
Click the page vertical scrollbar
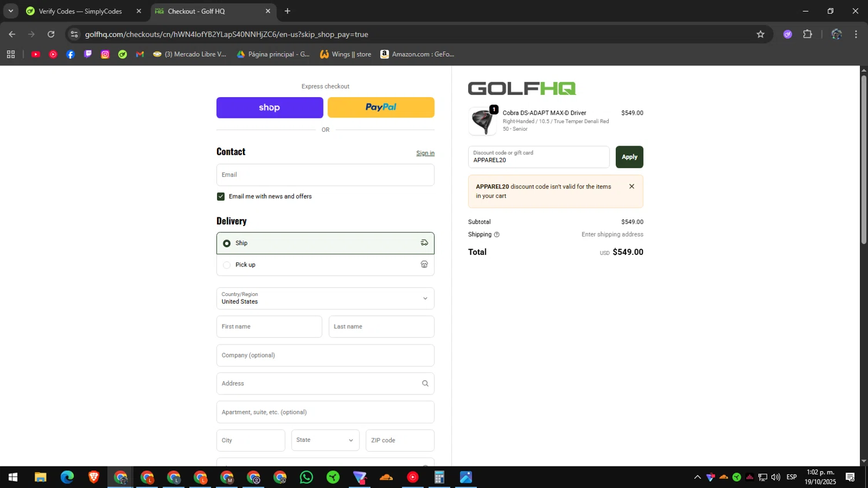point(864,159)
